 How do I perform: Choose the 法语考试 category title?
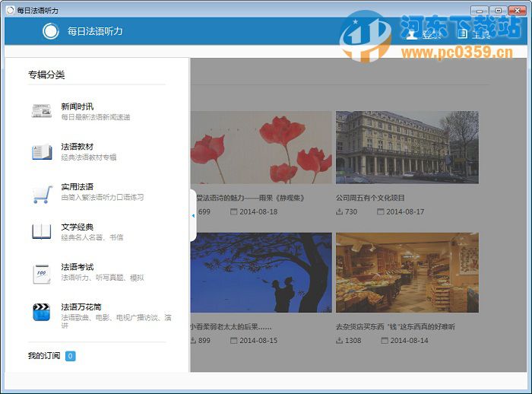pyautogui.click(x=78, y=267)
